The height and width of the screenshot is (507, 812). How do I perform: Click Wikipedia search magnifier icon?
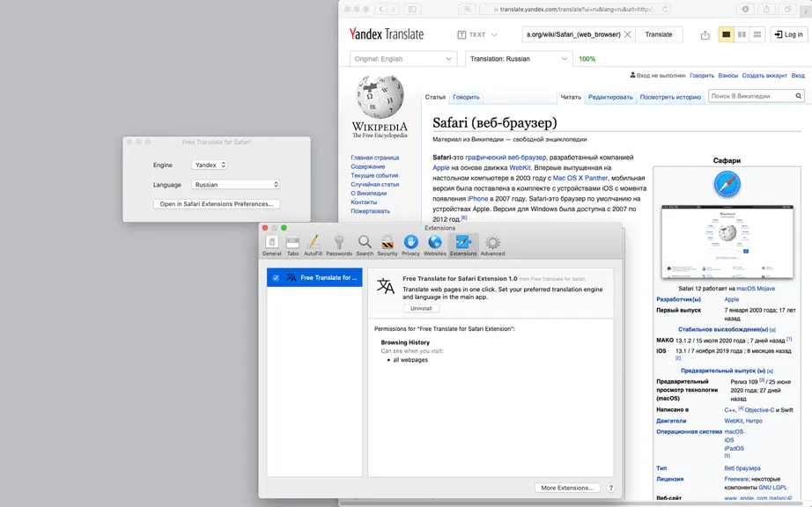click(799, 96)
